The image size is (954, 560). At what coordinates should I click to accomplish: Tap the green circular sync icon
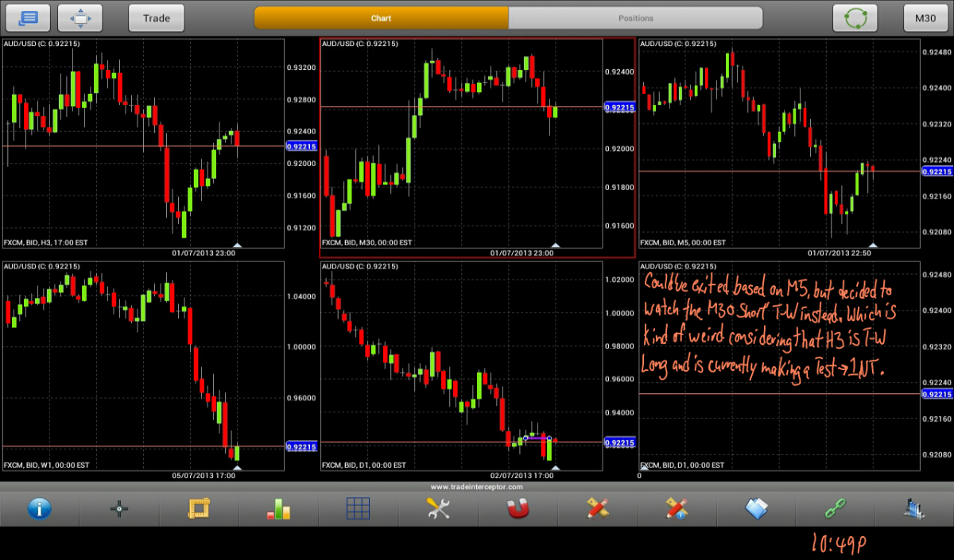(855, 17)
